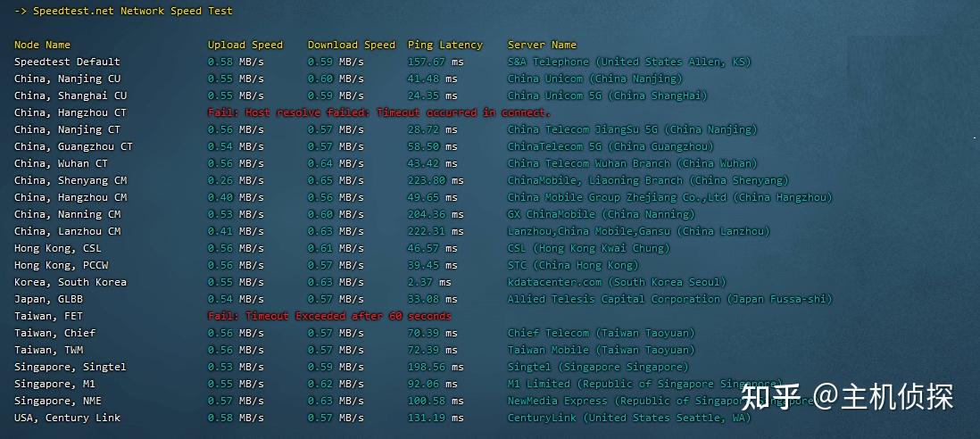Click 'CenturyLink (United States Seattle, WA)' server
The image size is (980, 439).
tap(629, 418)
